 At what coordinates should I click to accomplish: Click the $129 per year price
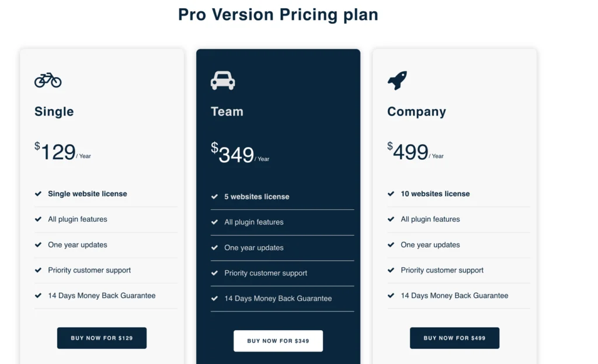62,152
